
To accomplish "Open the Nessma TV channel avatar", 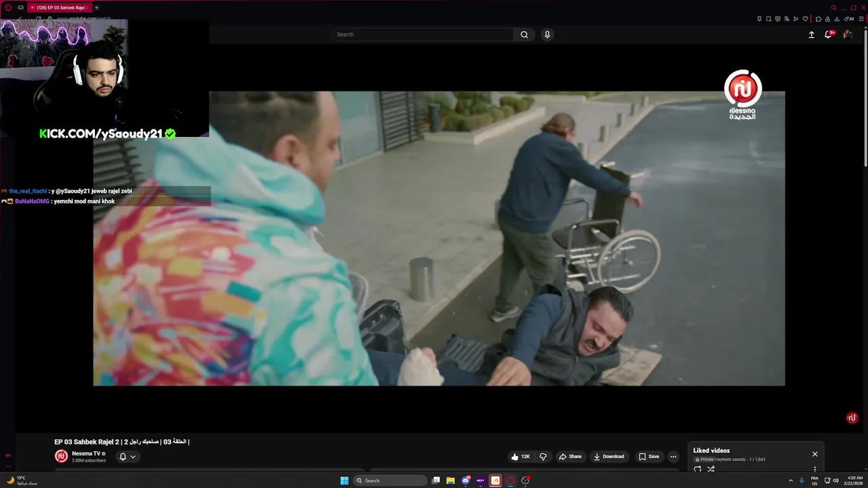I will point(61,457).
